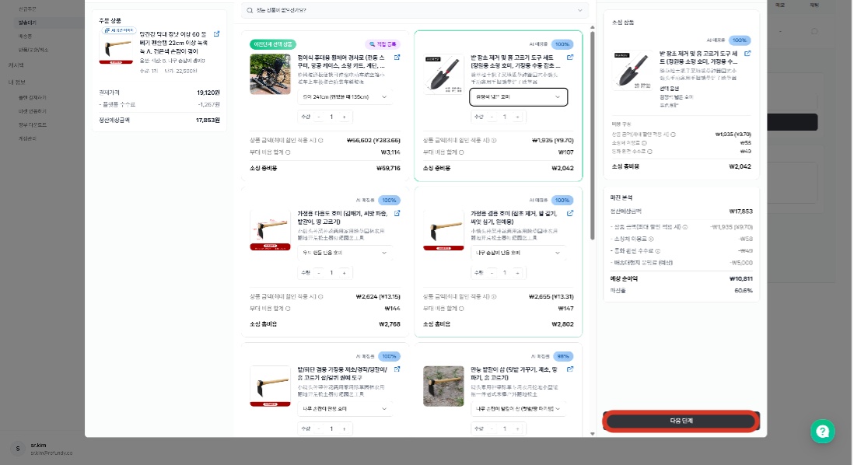Increase quantity on the ₩2,802 hoe card
Image resolution: width=868 pixels, height=465 pixels.
coord(517,273)
